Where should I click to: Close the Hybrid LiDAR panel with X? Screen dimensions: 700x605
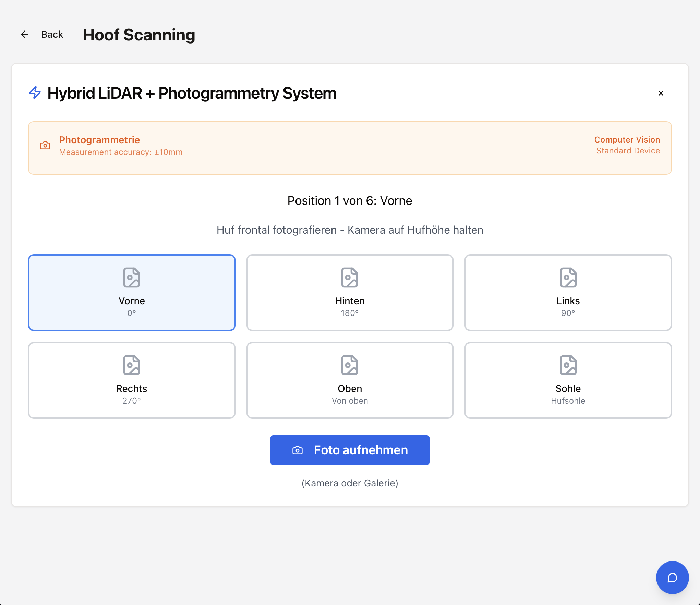click(x=661, y=93)
